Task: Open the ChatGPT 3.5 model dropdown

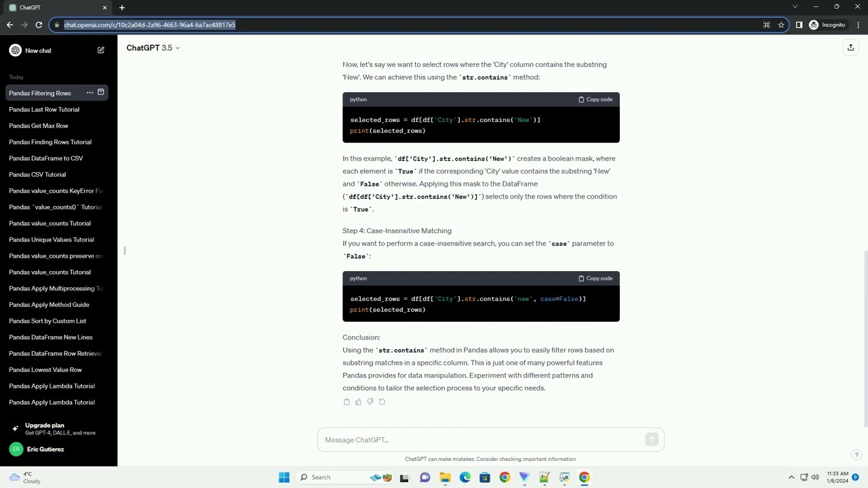Action: point(153,48)
